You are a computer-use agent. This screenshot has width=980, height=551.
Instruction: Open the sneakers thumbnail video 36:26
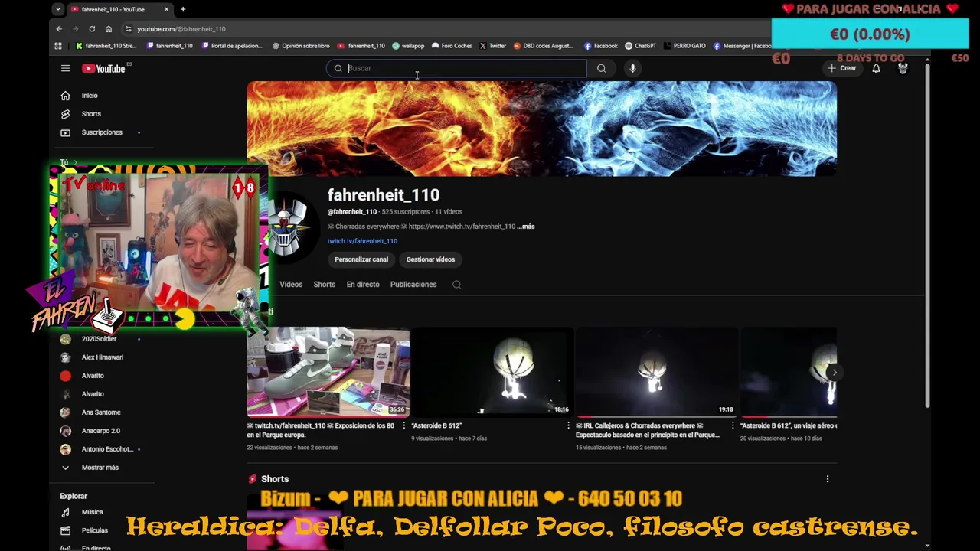click(x=328, y=372)
